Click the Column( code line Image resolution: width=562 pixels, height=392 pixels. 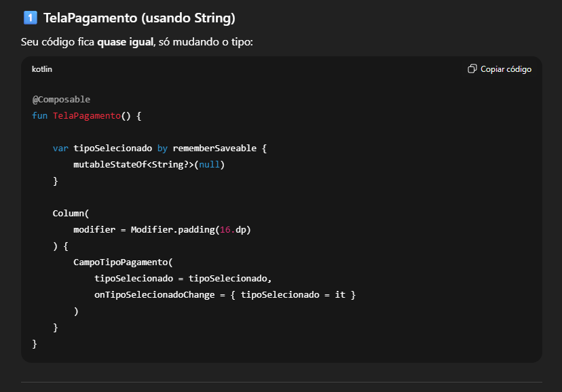pos(71,214)
